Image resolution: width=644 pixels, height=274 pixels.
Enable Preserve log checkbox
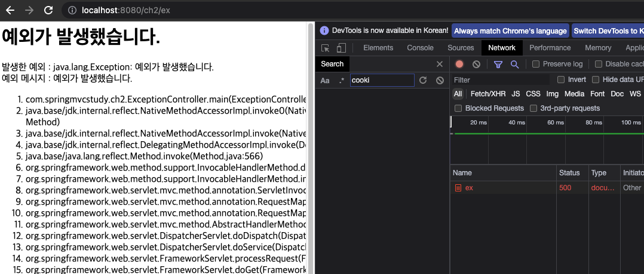tap(535, 64)
